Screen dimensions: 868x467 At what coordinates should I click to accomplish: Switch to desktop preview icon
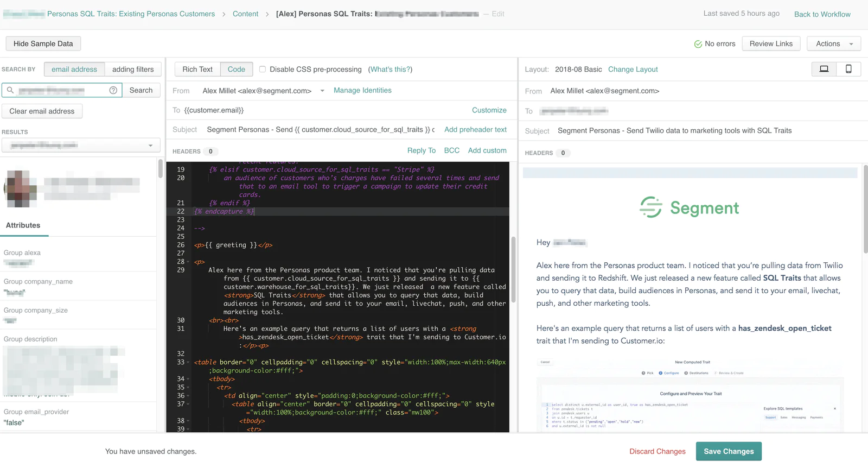pos(824,69)
